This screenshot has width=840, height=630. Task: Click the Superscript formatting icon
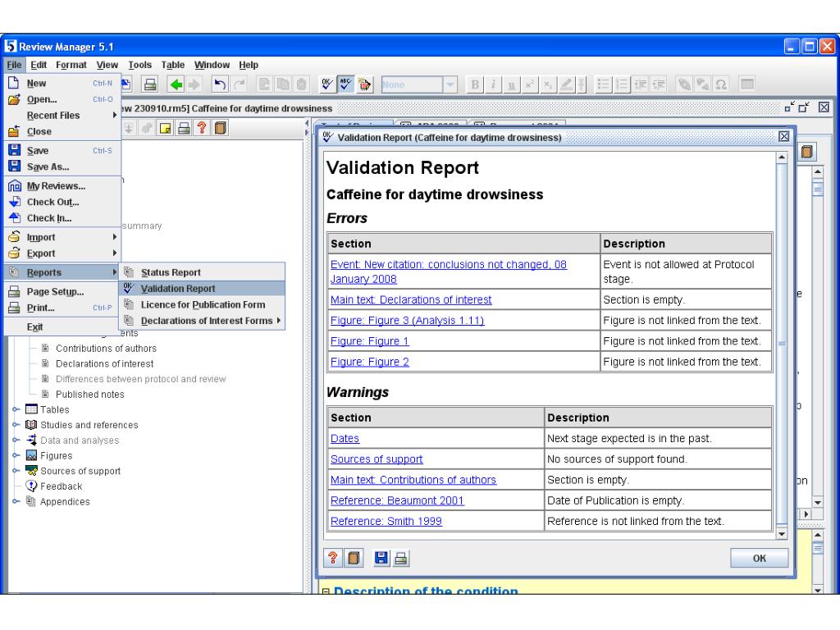530,84
